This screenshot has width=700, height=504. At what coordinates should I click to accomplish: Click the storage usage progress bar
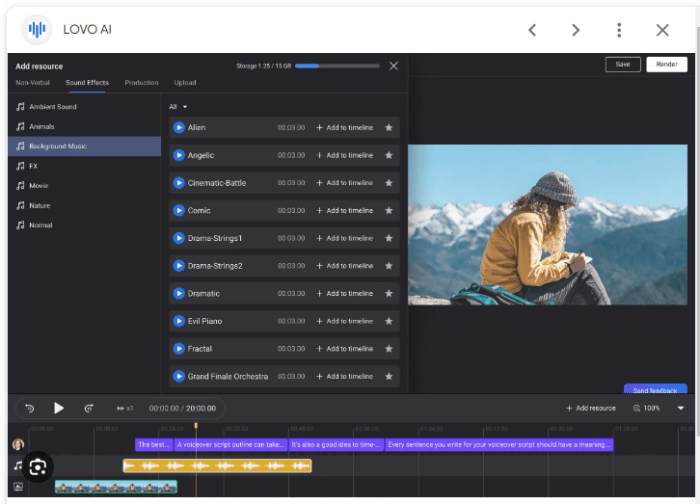(336, 66)
